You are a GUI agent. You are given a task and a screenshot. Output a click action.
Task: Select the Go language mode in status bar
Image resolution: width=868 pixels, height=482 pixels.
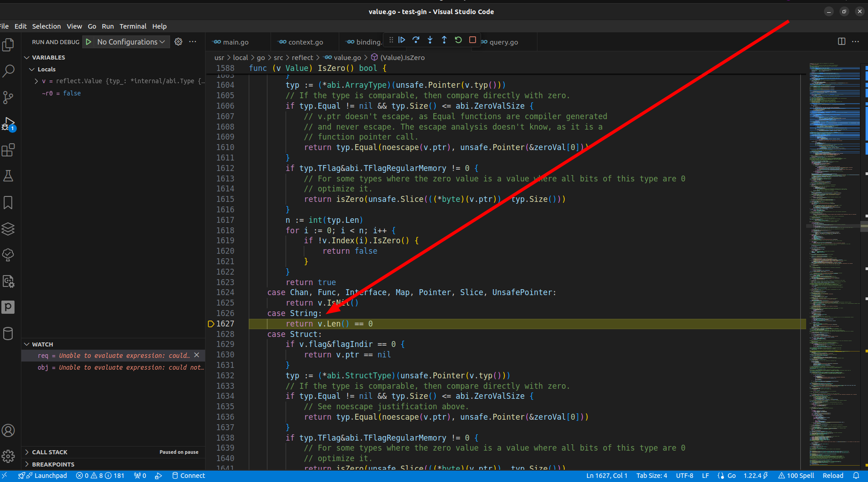[x=731, y=476]
